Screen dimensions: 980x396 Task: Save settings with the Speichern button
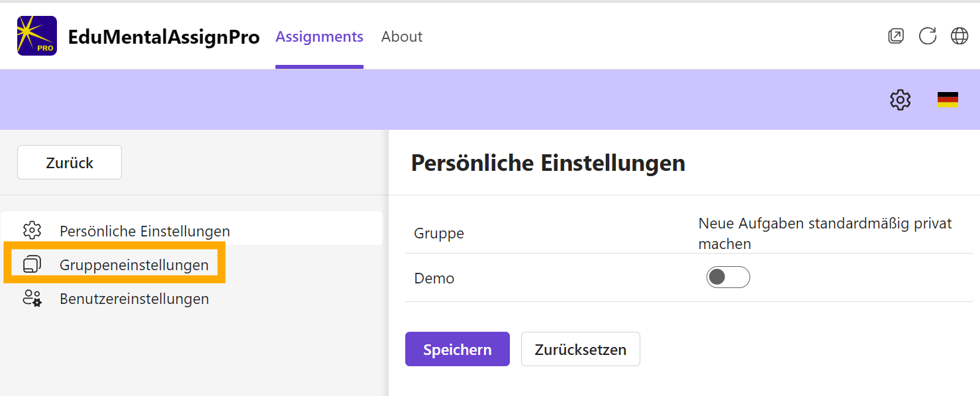click(457, 349)
